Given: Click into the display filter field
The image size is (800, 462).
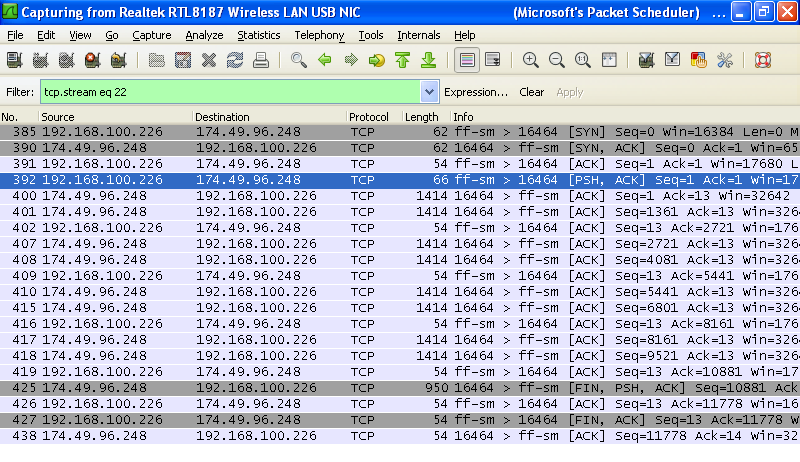Looking at the screenshot, I should (x=230, y=92).
